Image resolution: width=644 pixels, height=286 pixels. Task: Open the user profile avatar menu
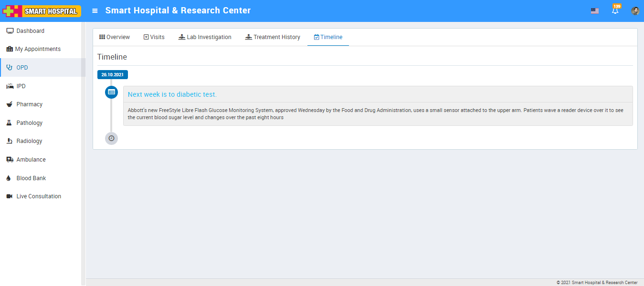point(635,11)
